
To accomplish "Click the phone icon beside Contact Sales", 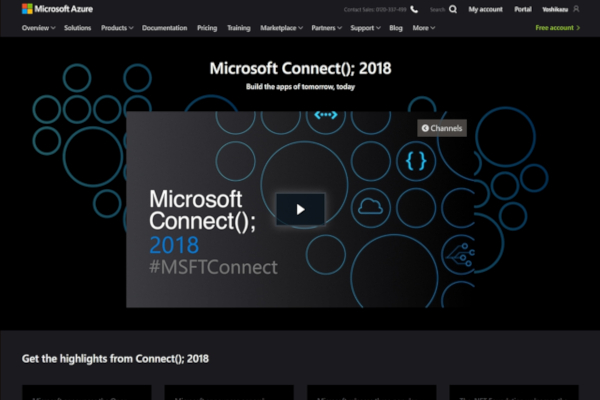I will point(414,9).
